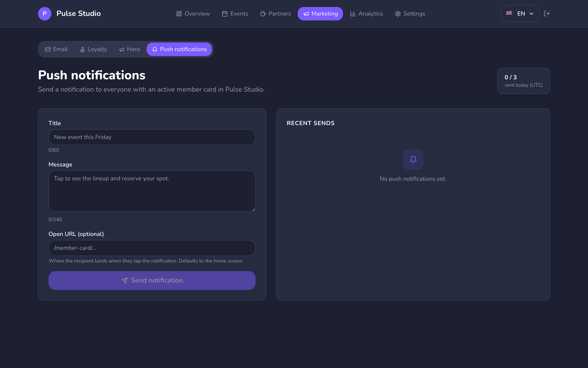
Task: Select the Push notifications tab
Action: 179,49
